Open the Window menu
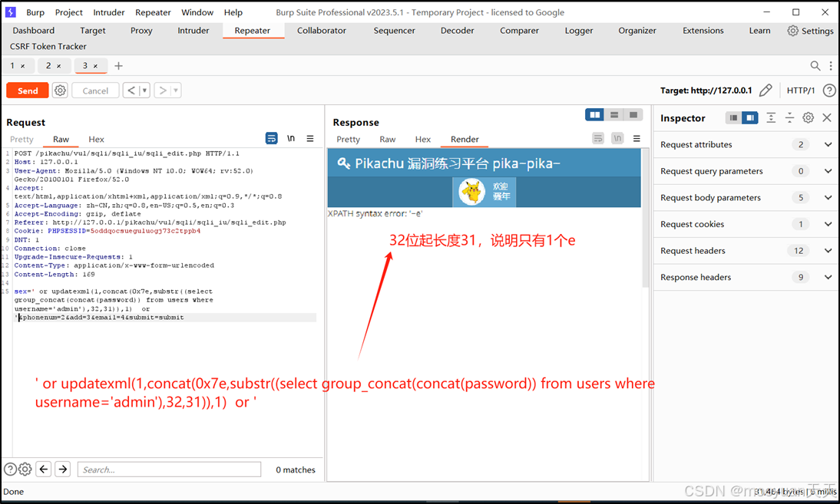 [197, 12]
